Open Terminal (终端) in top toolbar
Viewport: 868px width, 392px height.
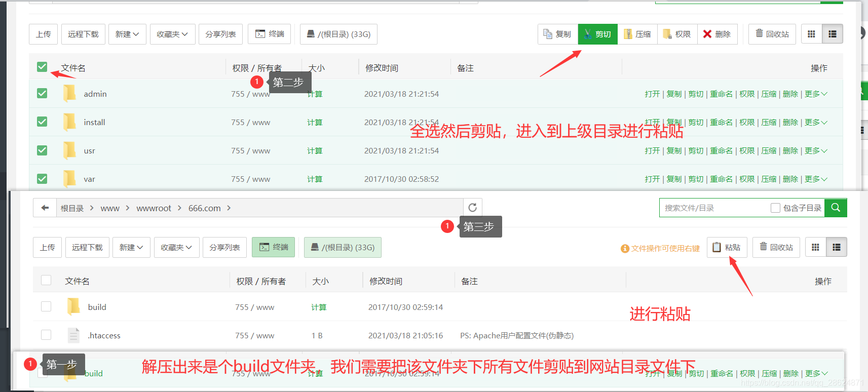(270, 34)
